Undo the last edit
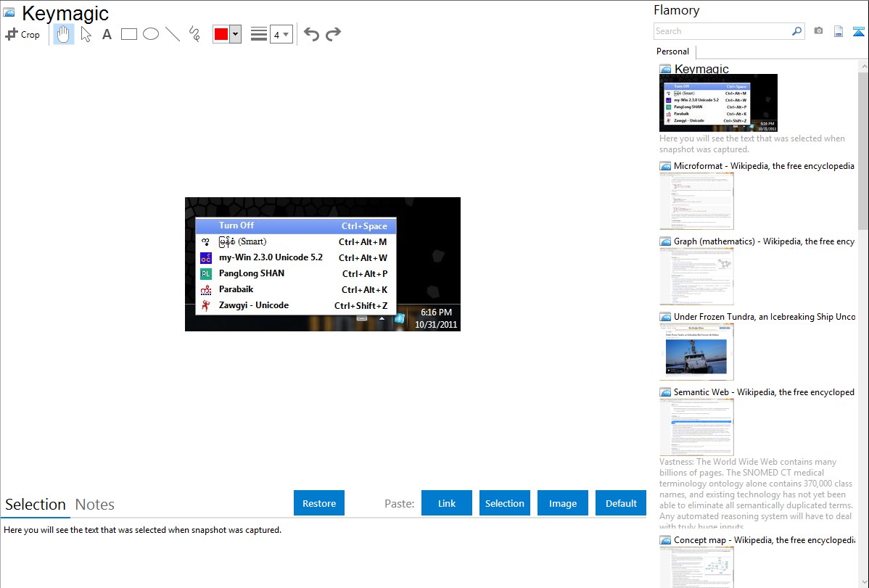Image resolution: width=869 pixels, height=588 pixels. pos(311,34)
